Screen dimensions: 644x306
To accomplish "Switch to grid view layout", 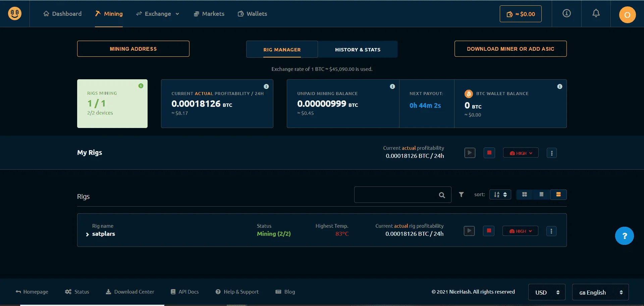I will click(525, 194).
